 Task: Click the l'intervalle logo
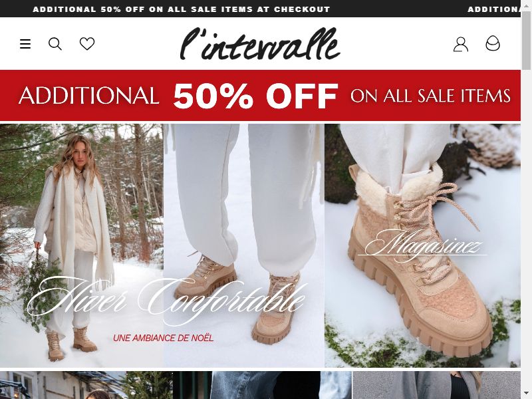pyautogui.click(x=260, y=43)
